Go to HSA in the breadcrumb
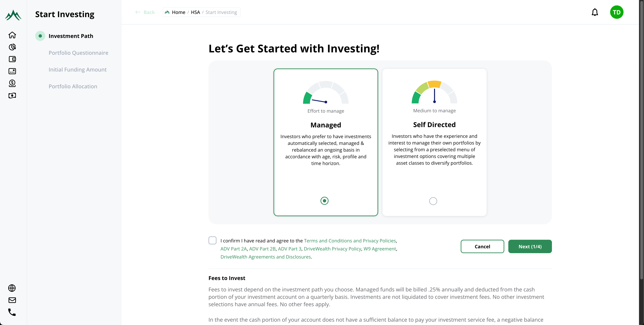Viewport: 644px width, 325px height. (x=195, y=12)
